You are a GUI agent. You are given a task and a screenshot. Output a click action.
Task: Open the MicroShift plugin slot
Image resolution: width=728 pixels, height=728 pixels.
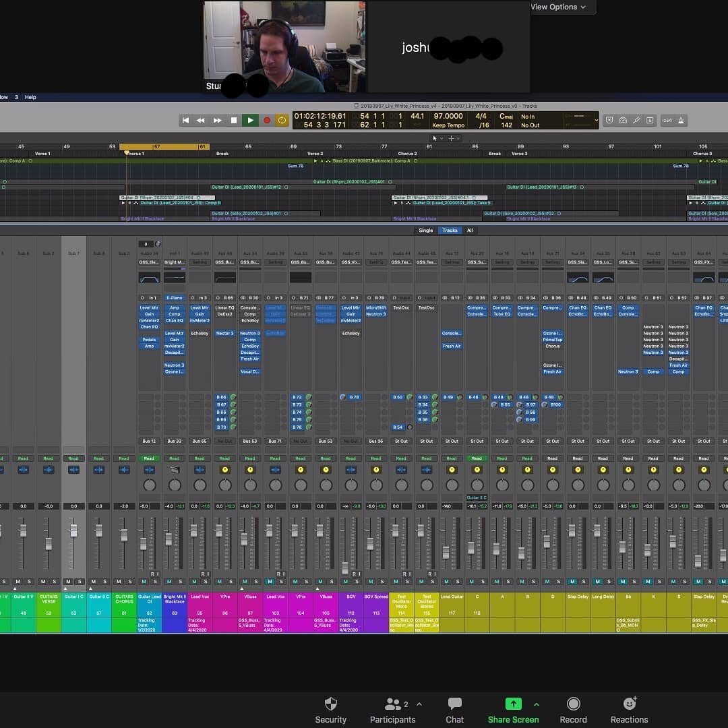(x=376, y=307)
